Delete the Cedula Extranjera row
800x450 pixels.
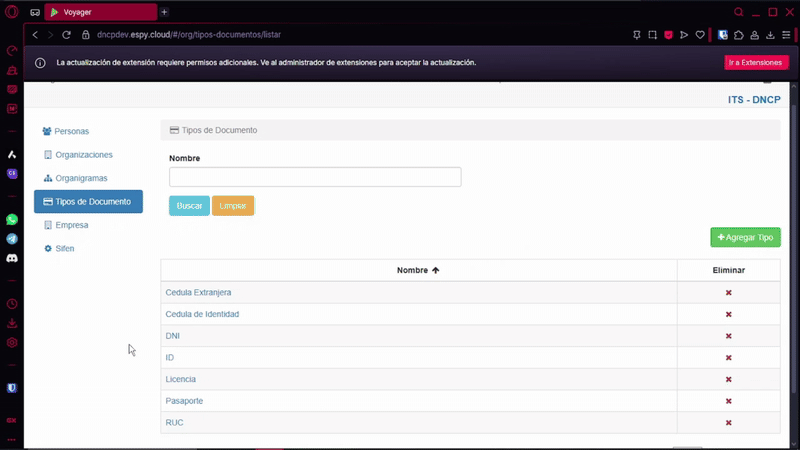[729, 293]
